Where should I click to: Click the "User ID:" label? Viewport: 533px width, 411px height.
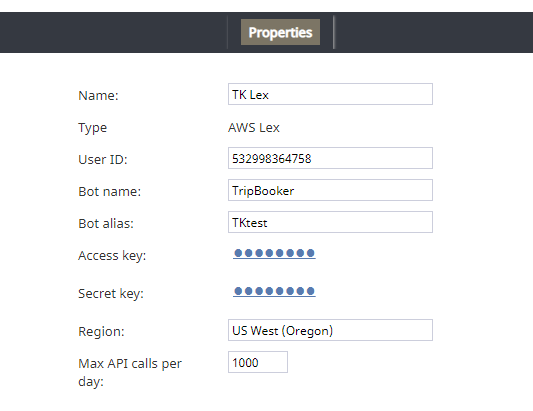tap(103, 159)
